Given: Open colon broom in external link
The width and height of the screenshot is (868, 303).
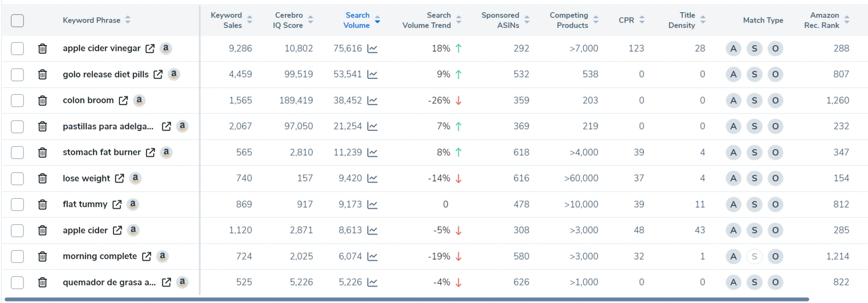Looking at the screenshot, I should pos(123,101).
